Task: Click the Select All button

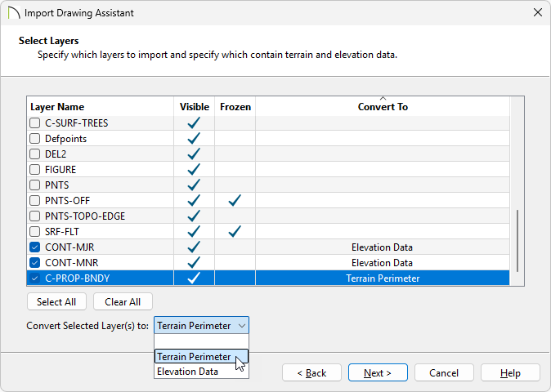Action: [x=56, y=302]
